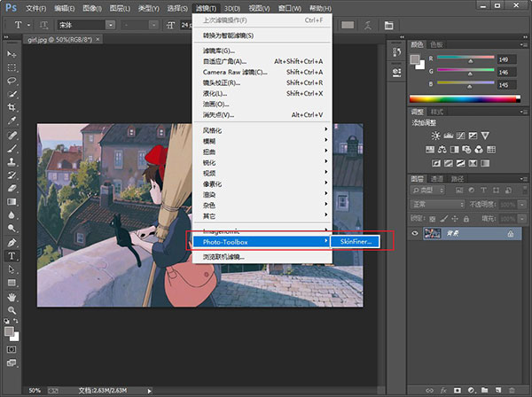Select the Move tool
The height and width of the screenshot is (397, 532).
pos(12,54)
